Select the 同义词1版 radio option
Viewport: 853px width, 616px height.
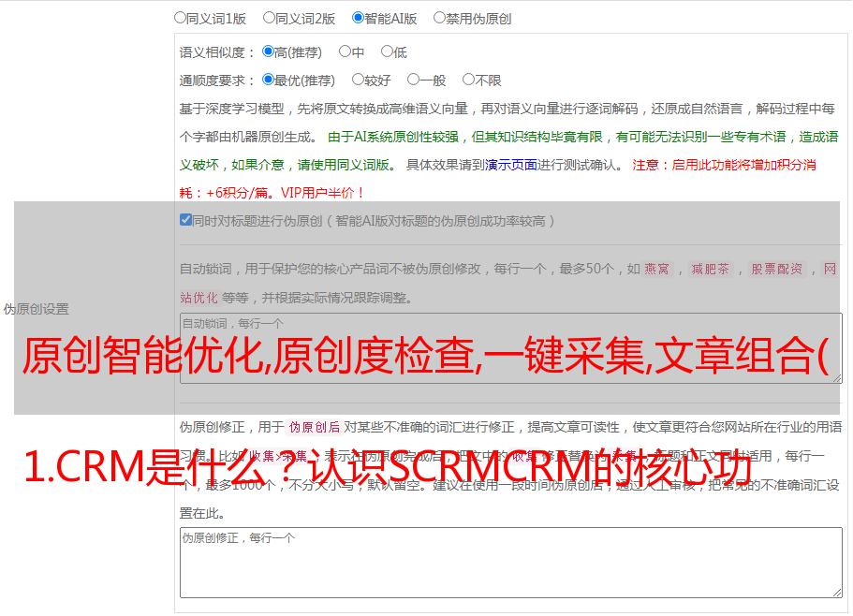tap(180, 18)
